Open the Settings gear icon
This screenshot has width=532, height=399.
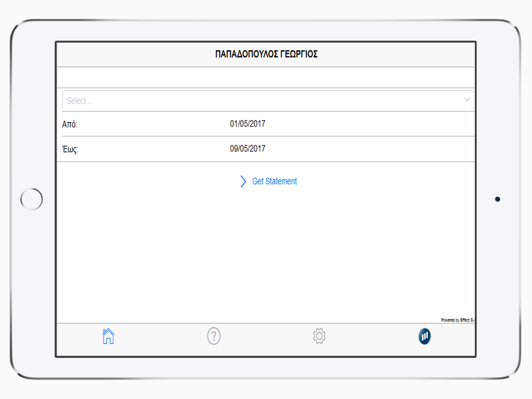(x=319, y=336)
